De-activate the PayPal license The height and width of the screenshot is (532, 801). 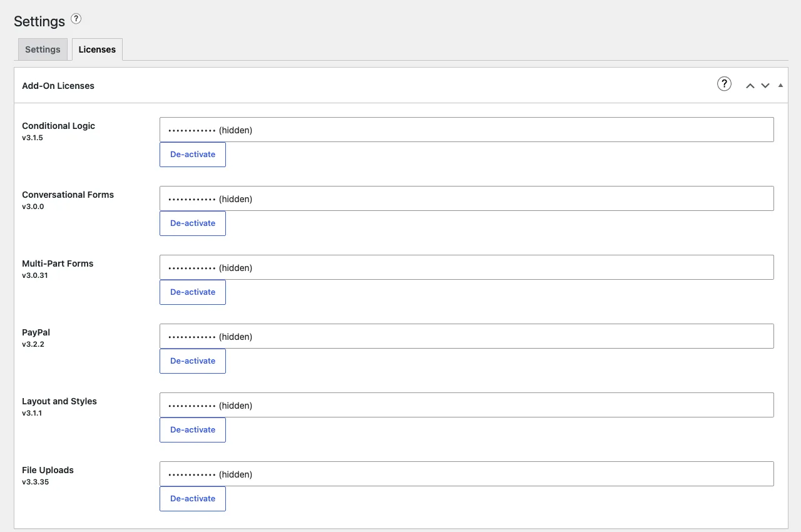(193, 361)
